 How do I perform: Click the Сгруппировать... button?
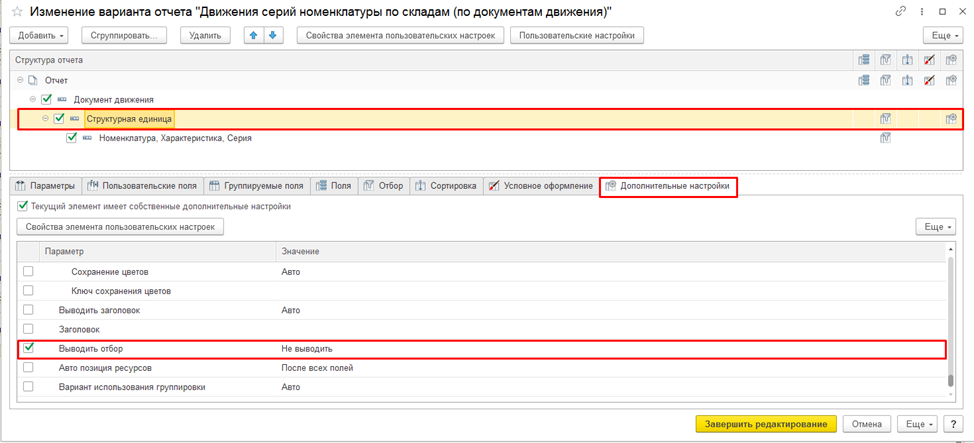pos(125,35)
